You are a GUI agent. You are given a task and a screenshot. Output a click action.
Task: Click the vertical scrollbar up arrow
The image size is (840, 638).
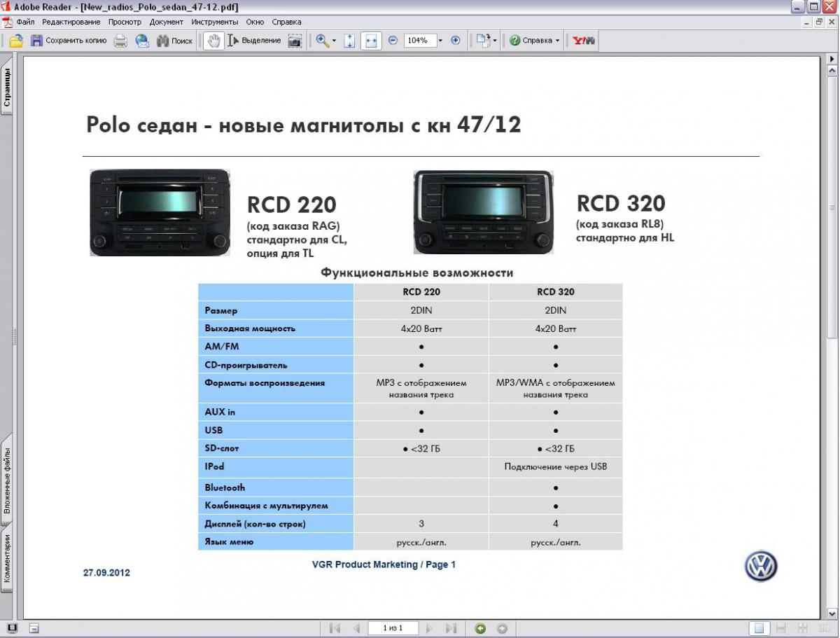pyautogui.click(x=832, y=72)
